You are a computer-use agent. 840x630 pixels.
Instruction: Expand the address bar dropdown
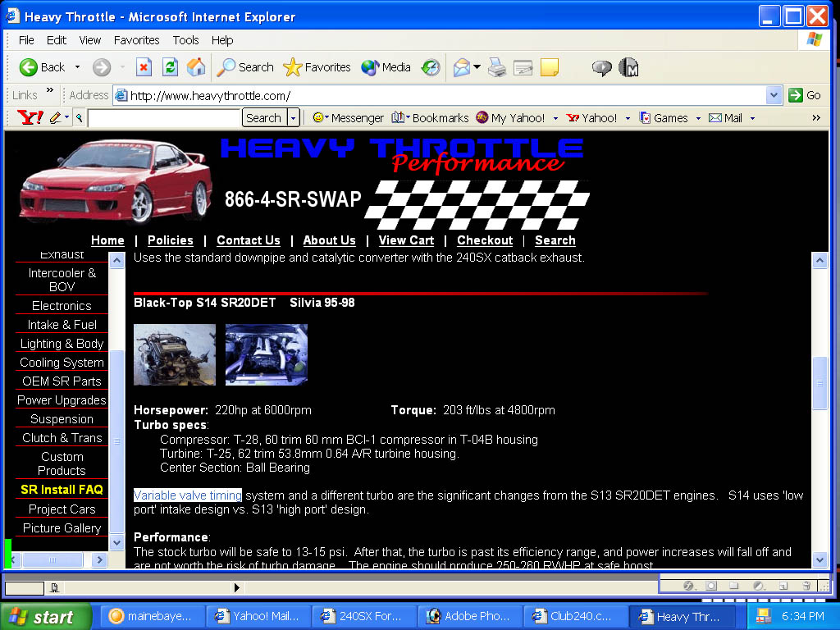tap(773, 95)
